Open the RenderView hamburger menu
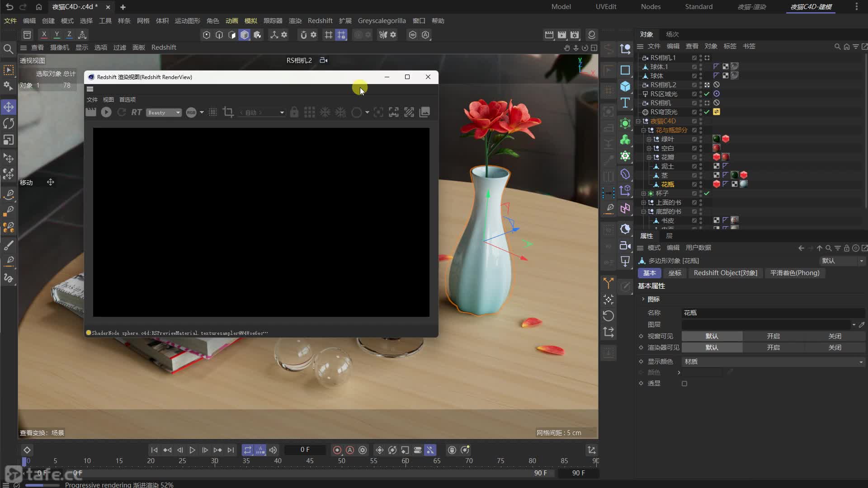 90,89
